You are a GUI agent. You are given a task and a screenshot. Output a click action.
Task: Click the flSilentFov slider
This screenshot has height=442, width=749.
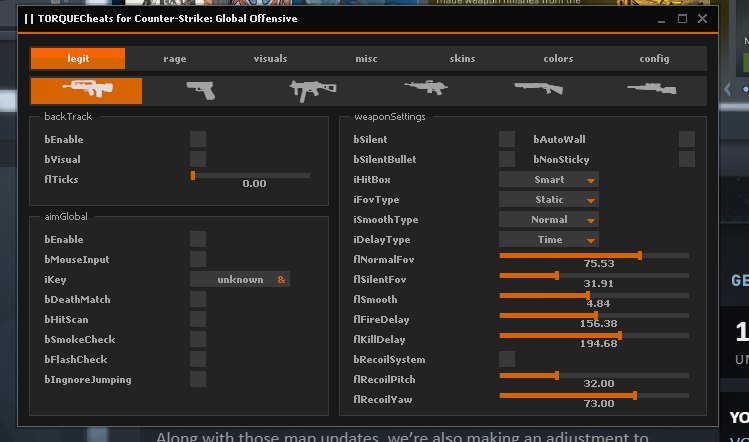594,276
